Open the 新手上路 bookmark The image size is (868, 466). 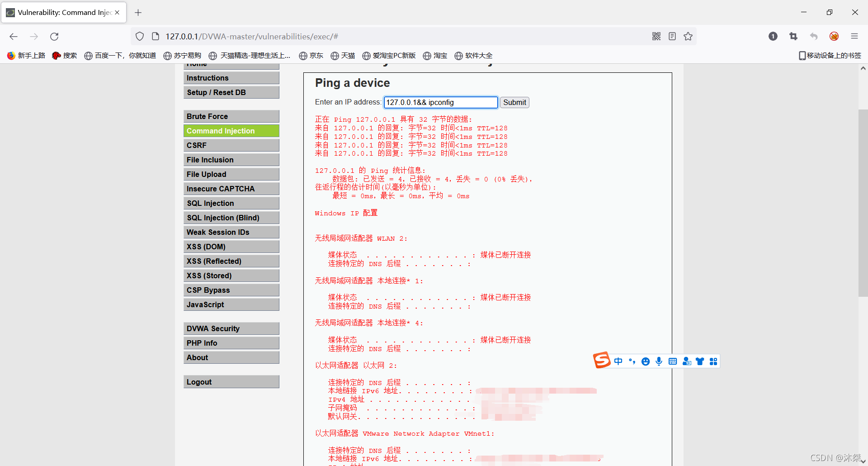(26, 55)
